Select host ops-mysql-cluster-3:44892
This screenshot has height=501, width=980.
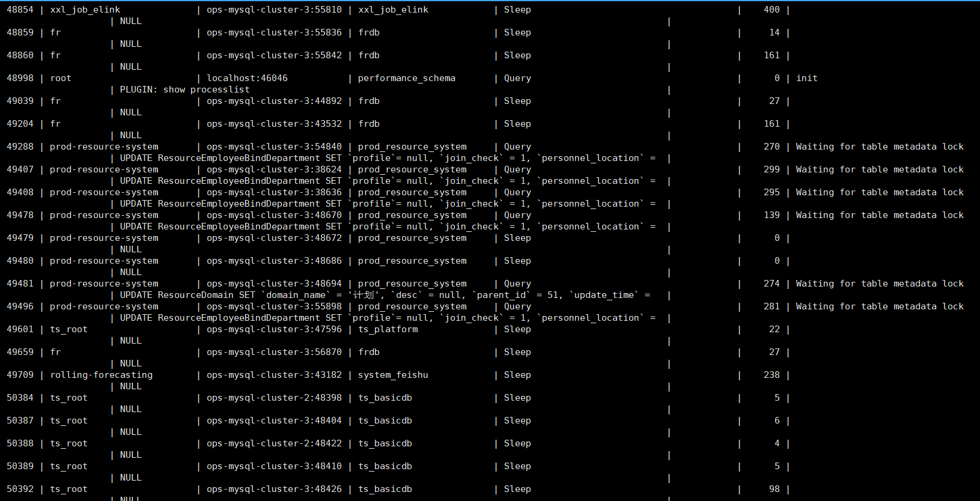pyautogui.click(x=274, y=101)
